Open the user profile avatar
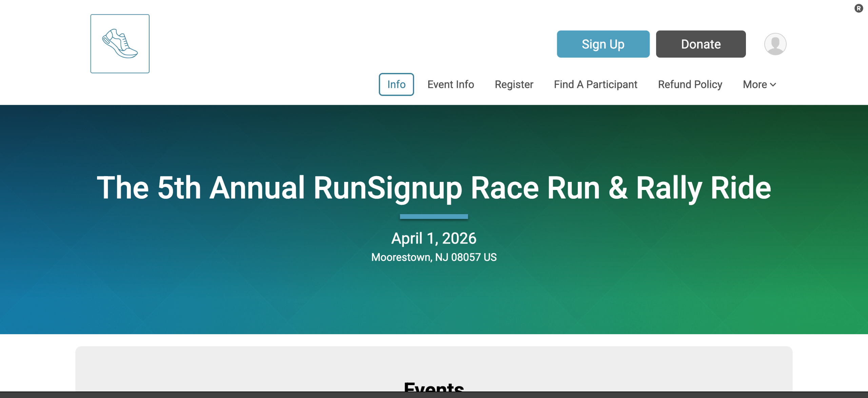The image size is (868, 398). tap(775, 44)
